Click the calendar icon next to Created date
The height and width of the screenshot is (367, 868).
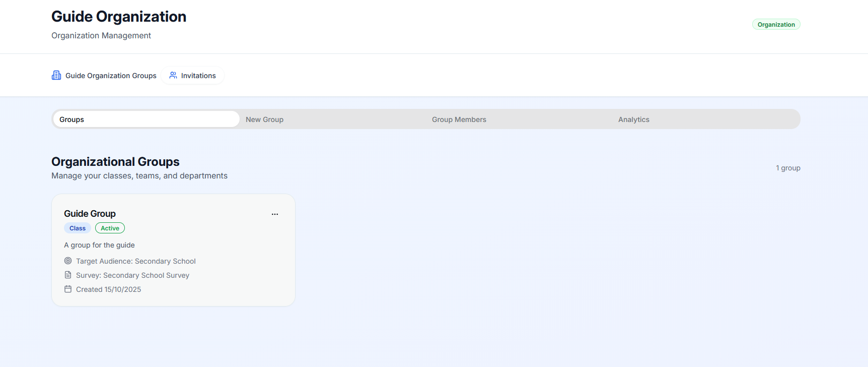(x=68, y=289)
